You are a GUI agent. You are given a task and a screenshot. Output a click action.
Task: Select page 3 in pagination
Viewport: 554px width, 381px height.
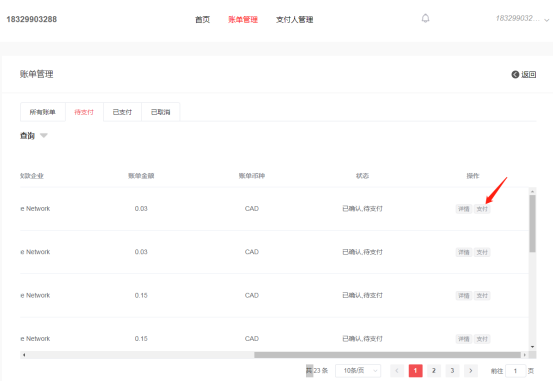coord(452,370)
